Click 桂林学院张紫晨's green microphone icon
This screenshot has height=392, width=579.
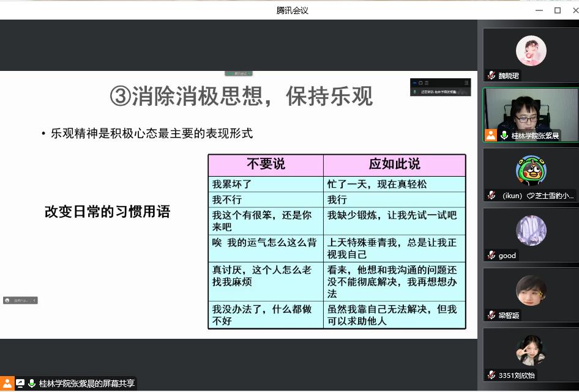click(x=504, y=136)
